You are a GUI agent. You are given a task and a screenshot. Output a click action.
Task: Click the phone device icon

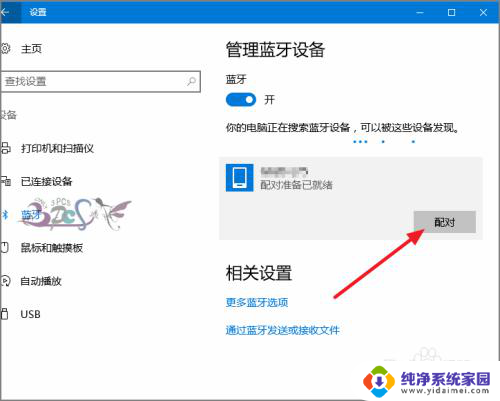[239, 178]
